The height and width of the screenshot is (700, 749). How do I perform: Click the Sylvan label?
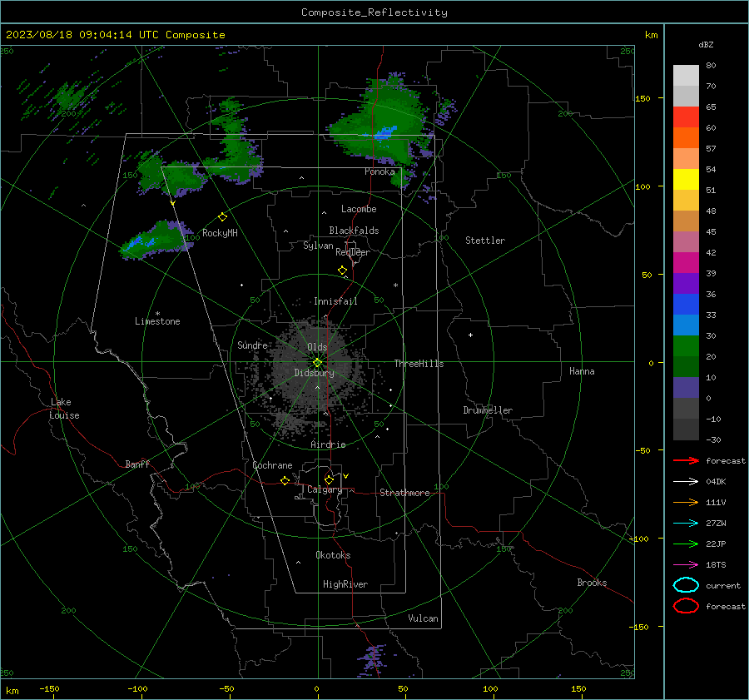(x=318, y=246)
